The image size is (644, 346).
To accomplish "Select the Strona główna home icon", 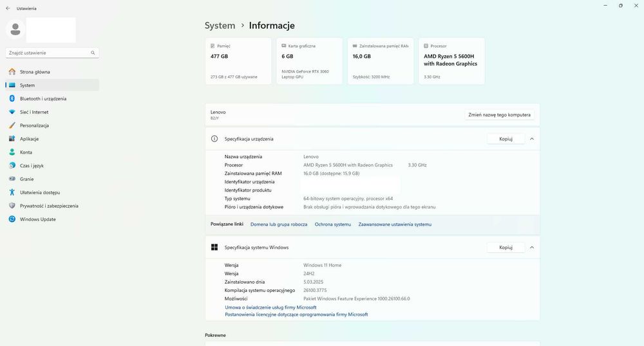I will pyautogui.click(x=12, y=72).
